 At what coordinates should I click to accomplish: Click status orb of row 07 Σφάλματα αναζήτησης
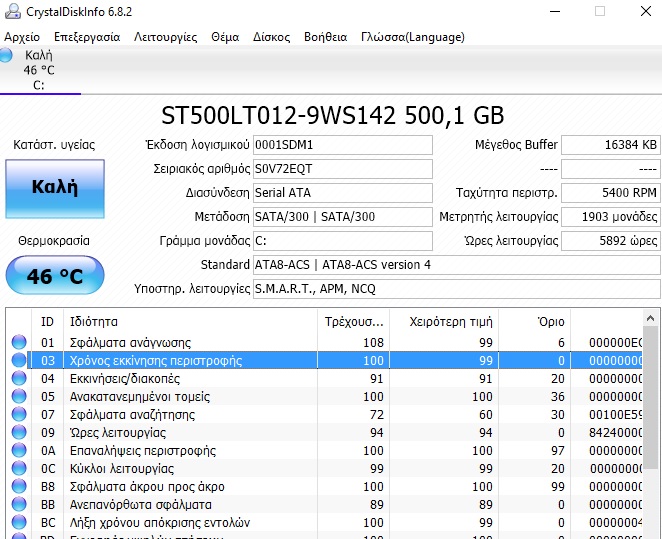pyautogui.click(x=19, y=414)
